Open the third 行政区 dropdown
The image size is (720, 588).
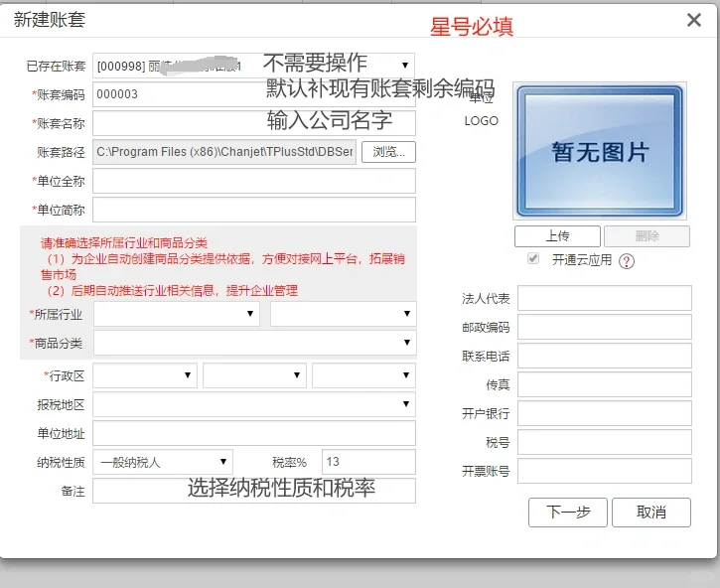coord(364,375)
